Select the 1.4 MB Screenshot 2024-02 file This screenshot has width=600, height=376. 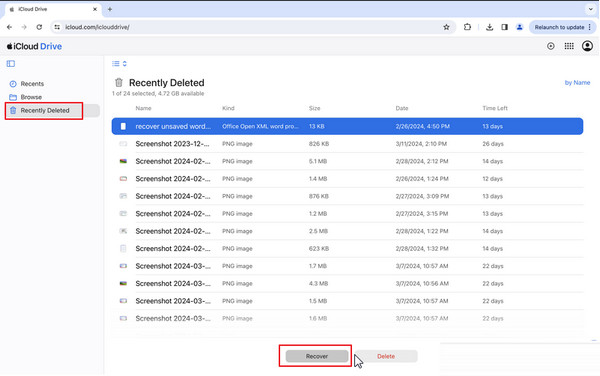[x=347, y=179]
